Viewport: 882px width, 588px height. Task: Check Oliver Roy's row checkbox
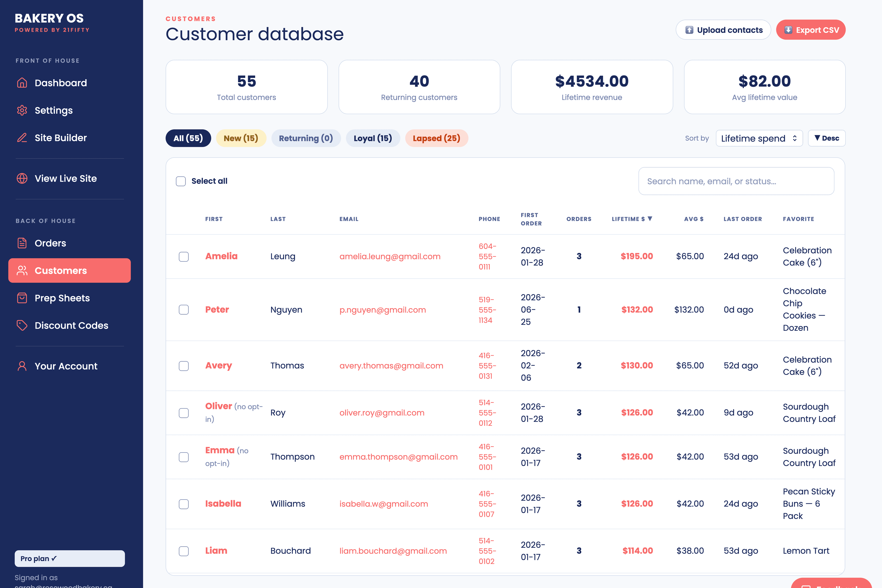[184, 413]
